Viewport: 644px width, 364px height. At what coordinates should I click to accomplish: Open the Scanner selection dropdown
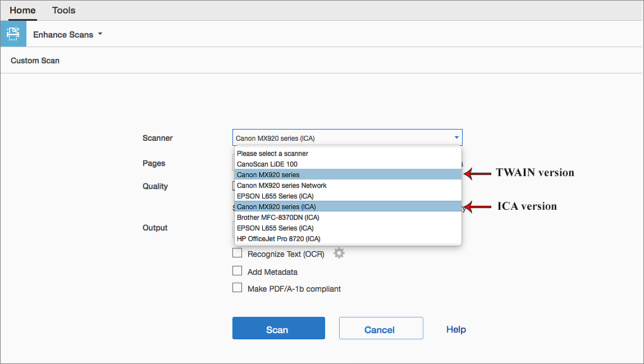click(x=456, y=137)
